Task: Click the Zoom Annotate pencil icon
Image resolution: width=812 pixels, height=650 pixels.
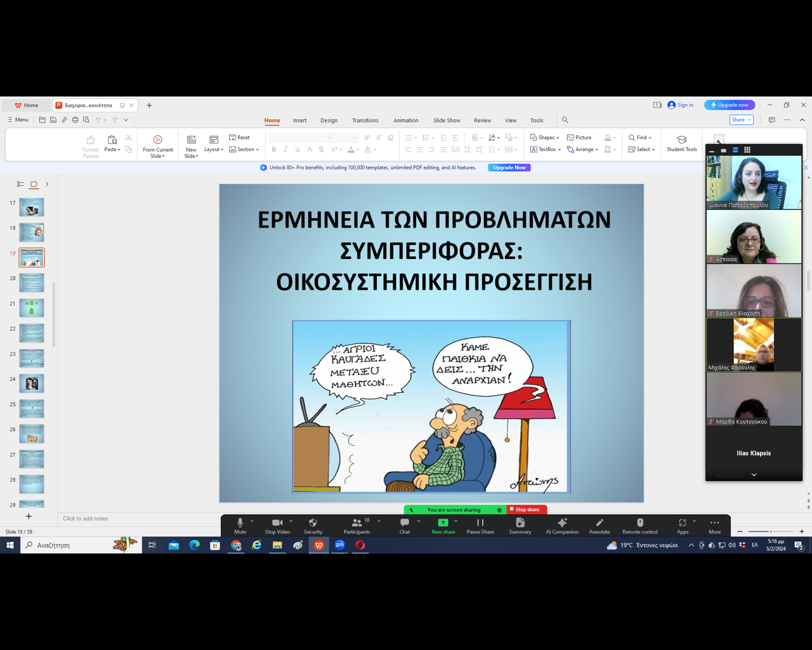Action: [599, 523]
